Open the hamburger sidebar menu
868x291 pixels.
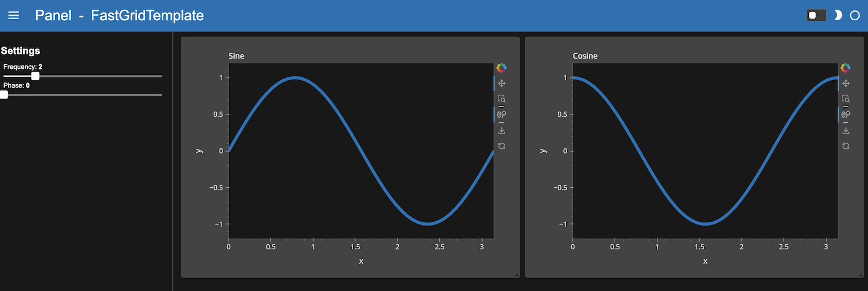tap(14, 16)
